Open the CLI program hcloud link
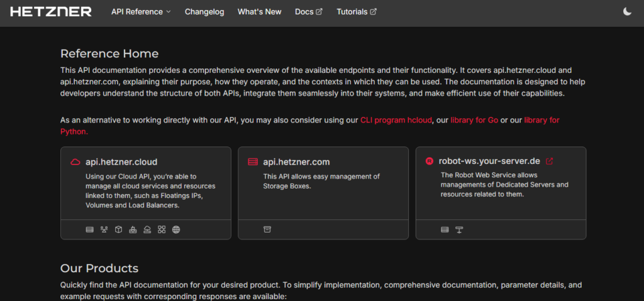Screen dimensions: 644x301 click(396, 120)
